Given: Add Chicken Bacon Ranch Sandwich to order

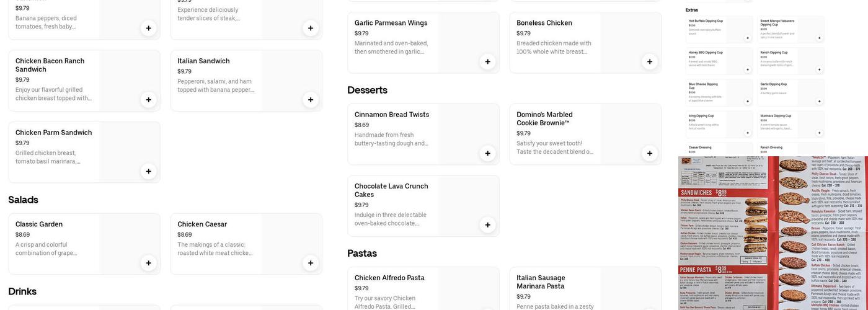Looking at the screenshot, I should pyautogui.click(x=148, y=100).
